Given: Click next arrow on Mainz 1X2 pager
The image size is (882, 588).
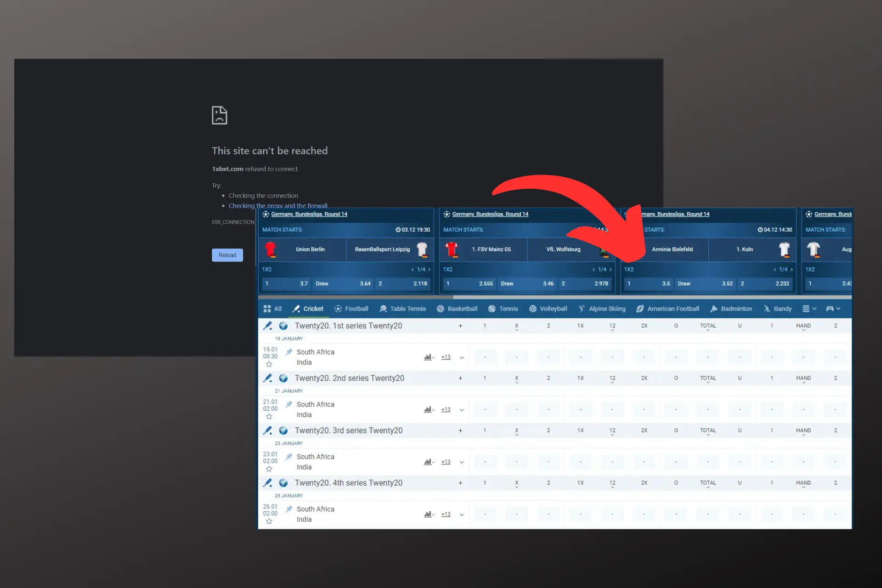Looking at the screenshot, I should click(x=611, y=270).
